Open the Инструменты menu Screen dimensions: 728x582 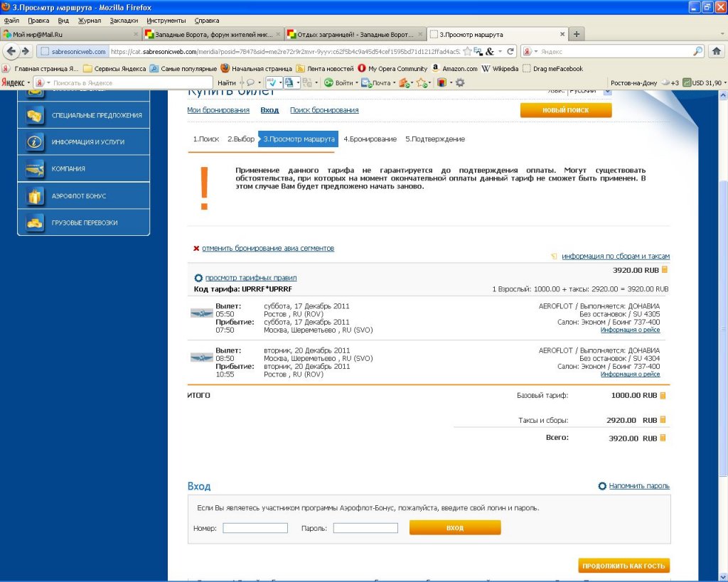[x=166, y=21]
